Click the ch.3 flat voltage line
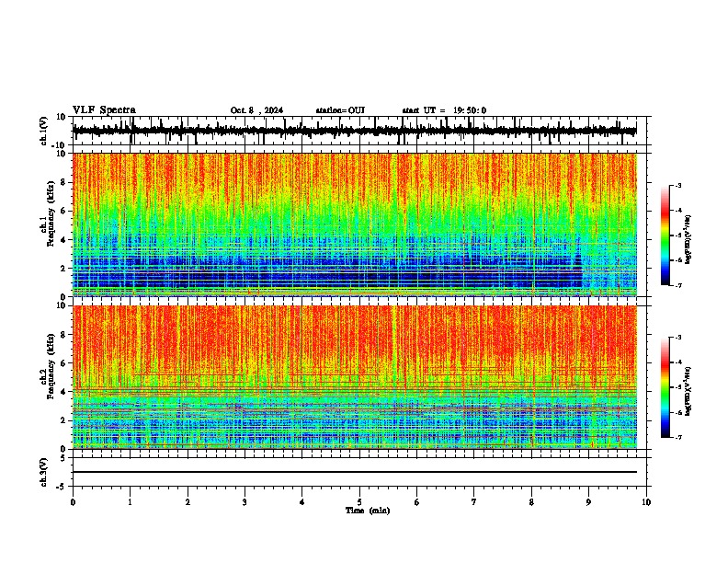This screenshot has width=728, height=563. point(354,472)
